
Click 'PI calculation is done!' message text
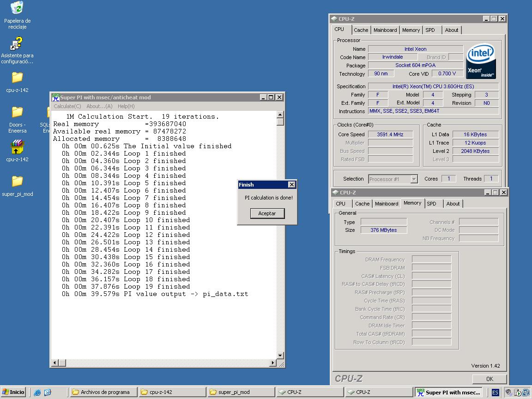point(269,198)
